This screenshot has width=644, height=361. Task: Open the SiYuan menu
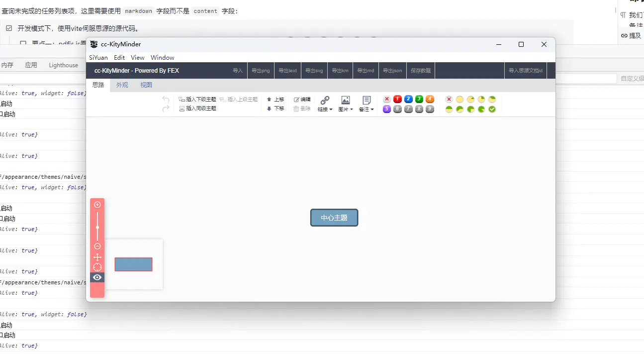[x=98, y=58]
